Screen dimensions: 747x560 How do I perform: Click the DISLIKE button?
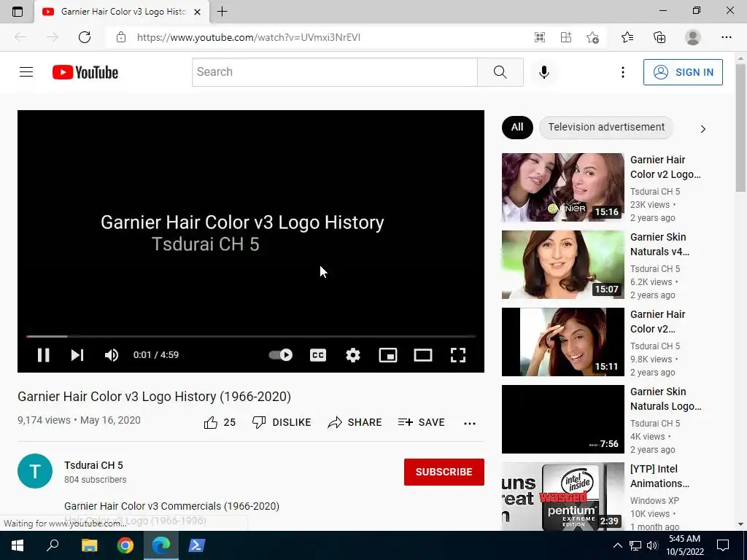pos(282,422)
